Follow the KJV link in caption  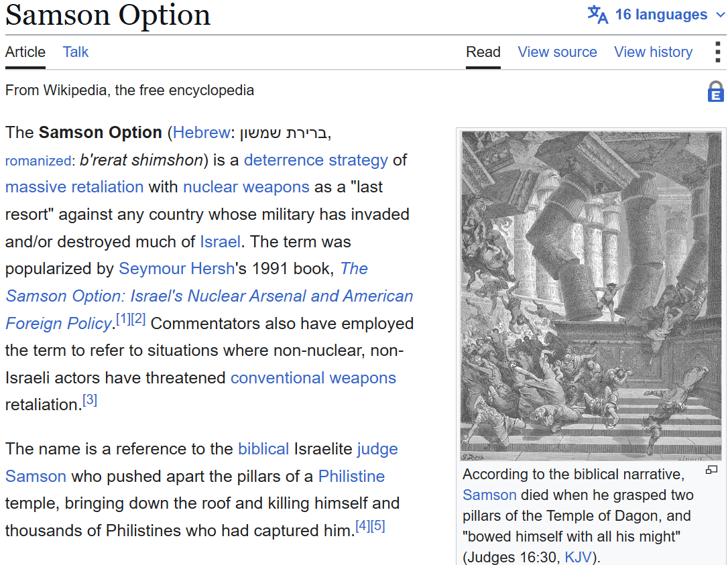click(578, 557)
